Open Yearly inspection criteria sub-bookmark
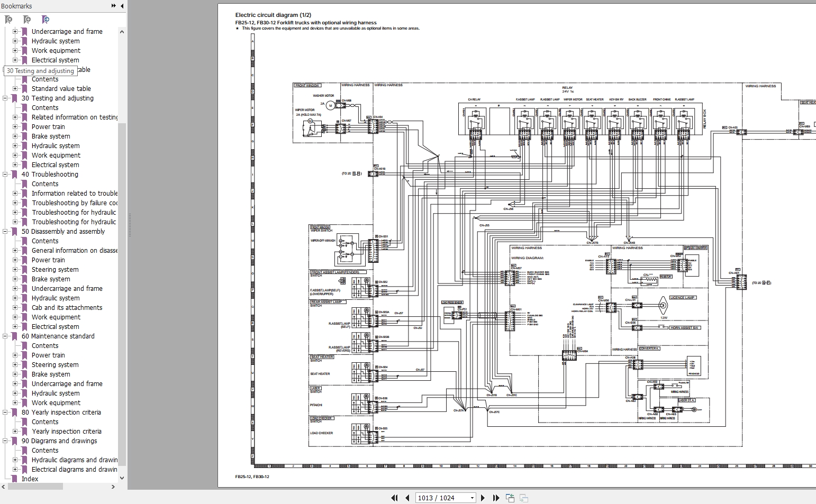 (x=67, y=432)
